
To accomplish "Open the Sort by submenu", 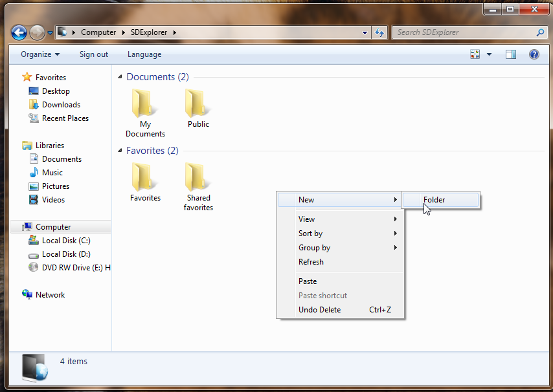I will (x=339, y=233).
